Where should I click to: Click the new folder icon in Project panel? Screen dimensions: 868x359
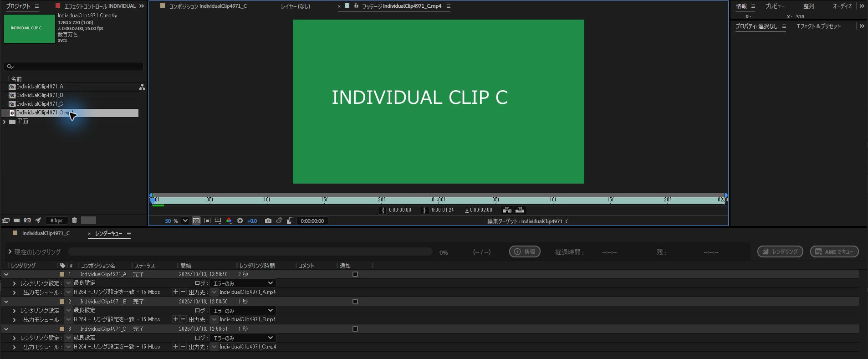click(17, 221)
